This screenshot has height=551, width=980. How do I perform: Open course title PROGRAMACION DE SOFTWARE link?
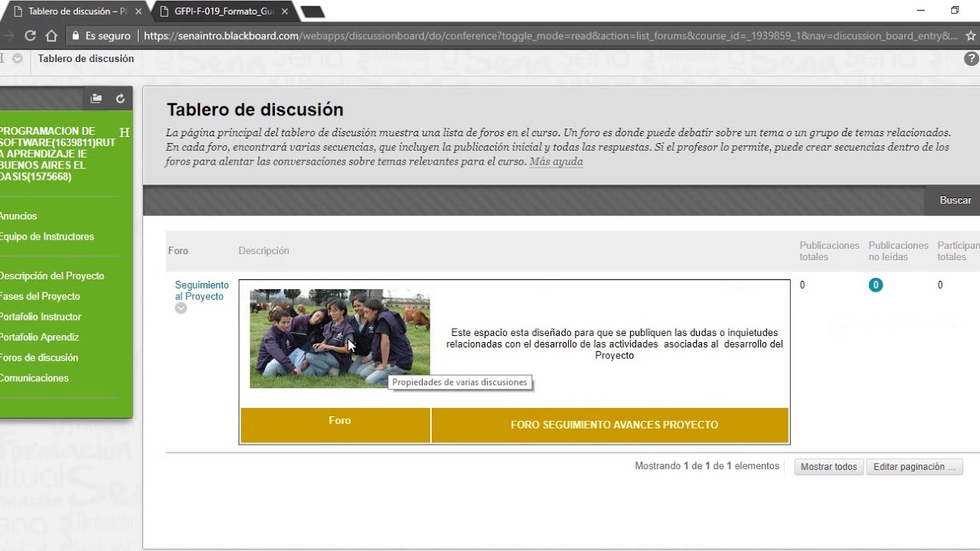pos(57,154)
